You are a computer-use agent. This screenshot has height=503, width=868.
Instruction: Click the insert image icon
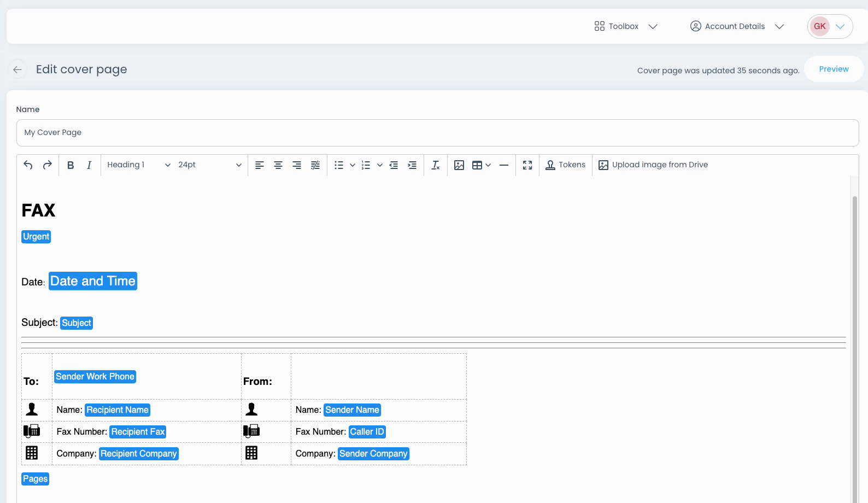tap(459, 165)
